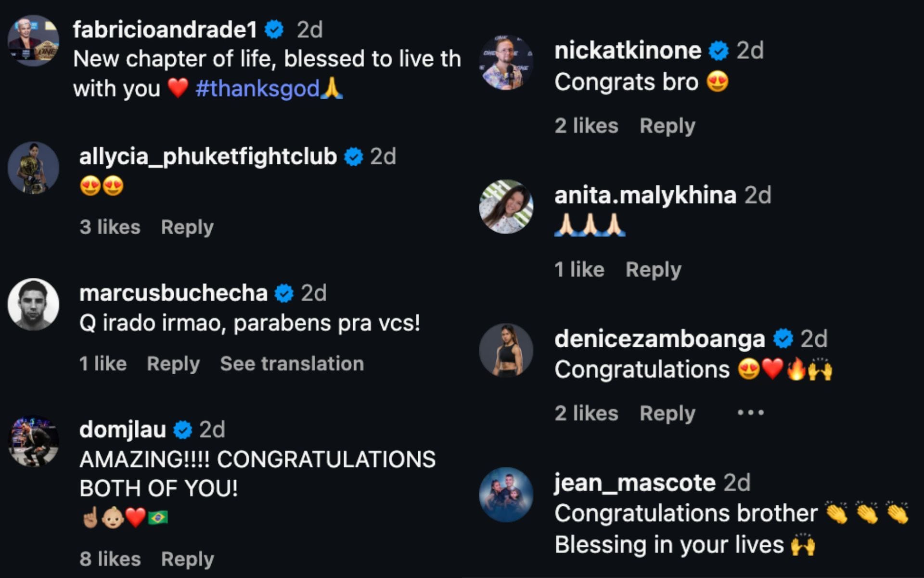The height and width of the screenshot is (578, 924).
Task: Open marcusbuchecha's profile photo
Action: (33, 304)
